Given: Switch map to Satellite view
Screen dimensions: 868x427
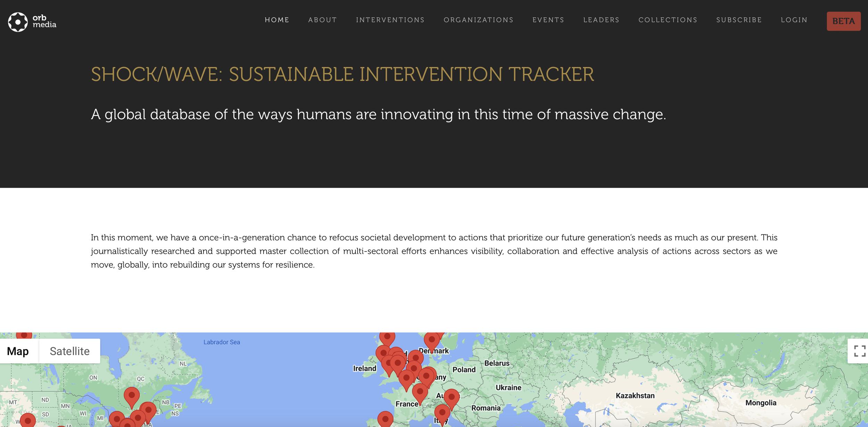Looking at the screenshot, I should 69,351.
